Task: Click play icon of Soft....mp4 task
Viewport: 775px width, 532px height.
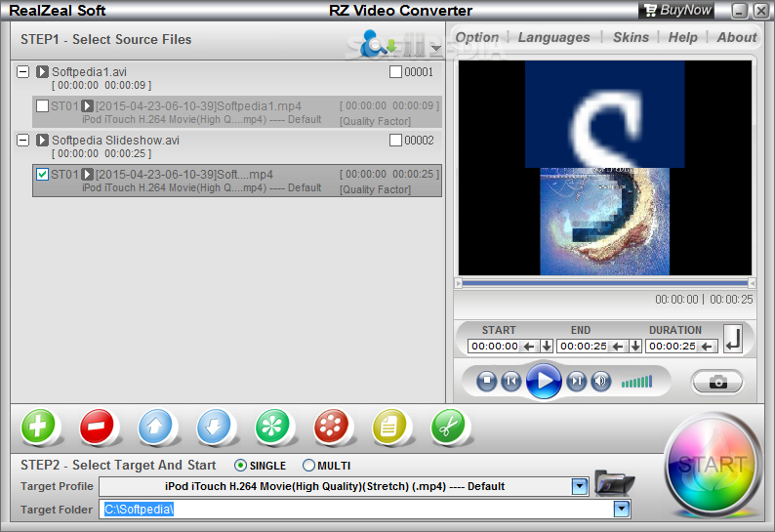Action: pos(88,174)
